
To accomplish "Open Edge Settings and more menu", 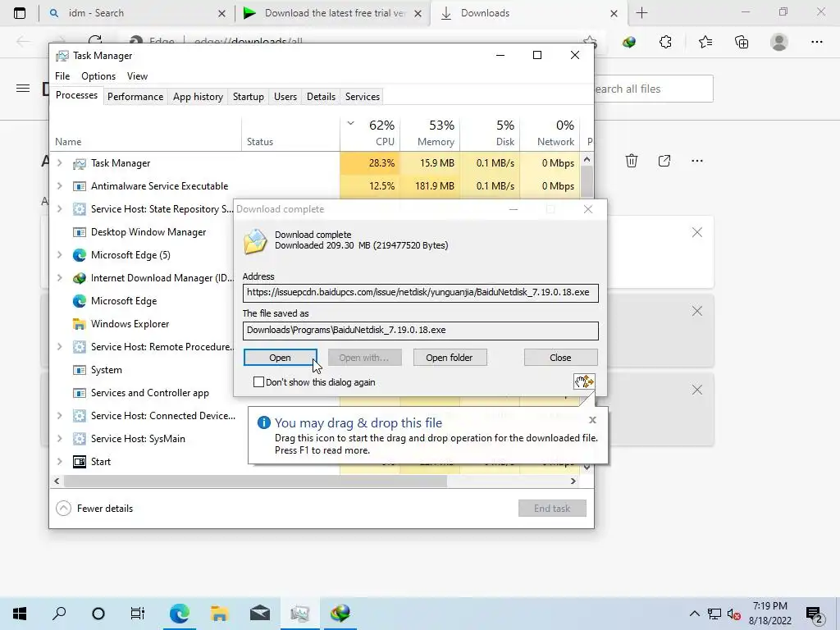I will [816, 42].
